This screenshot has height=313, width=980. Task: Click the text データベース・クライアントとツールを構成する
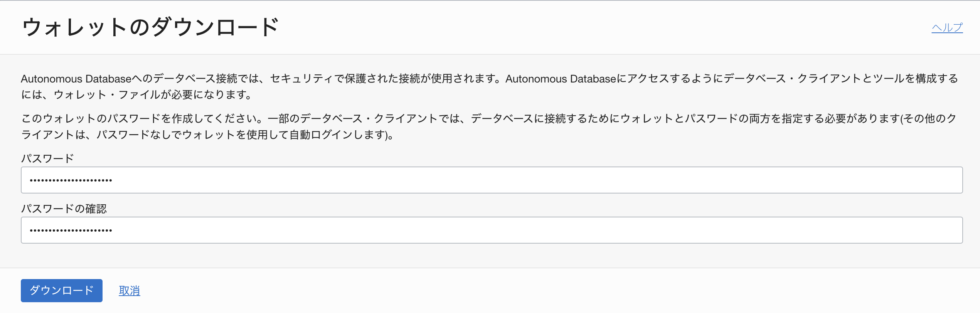[840, 79]
